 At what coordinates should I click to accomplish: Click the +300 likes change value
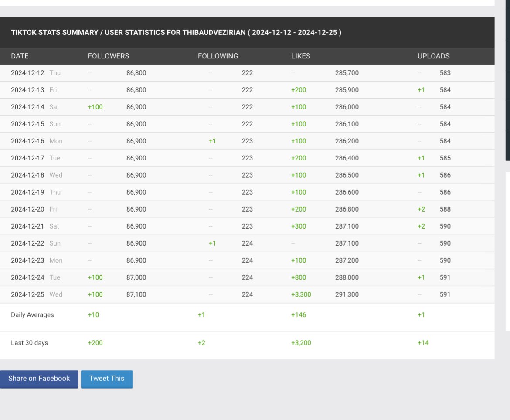point(299,226)
